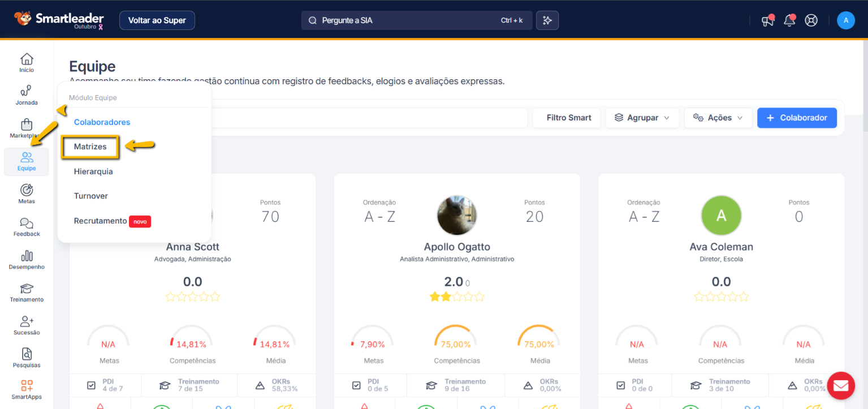Viewport: 868px width, 409px height.
Task: Click the AI sparkle button beside search
Action: (547, 20)
